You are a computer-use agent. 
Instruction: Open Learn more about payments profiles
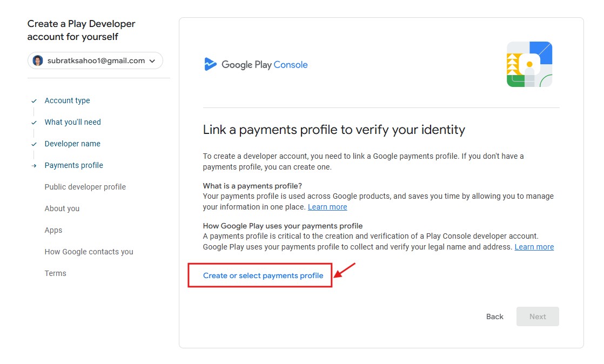327,207
